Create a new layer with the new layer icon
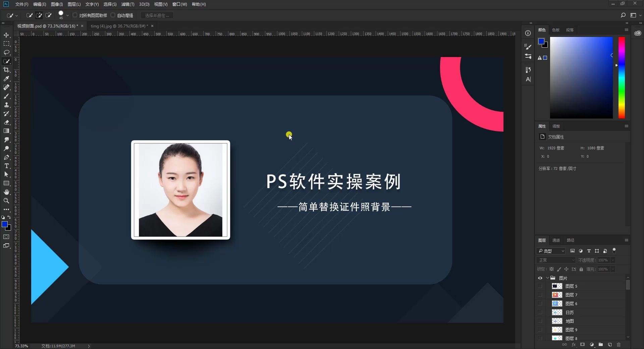 610,345
